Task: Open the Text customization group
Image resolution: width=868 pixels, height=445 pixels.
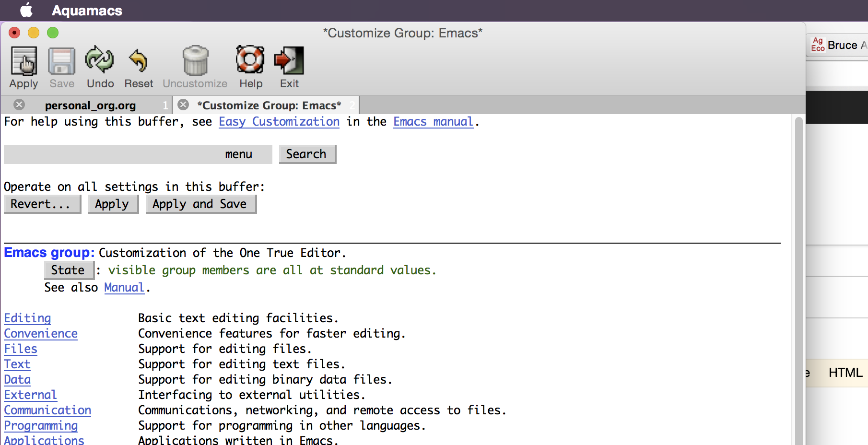Action: pyautogui.click(x=17, y=364)
